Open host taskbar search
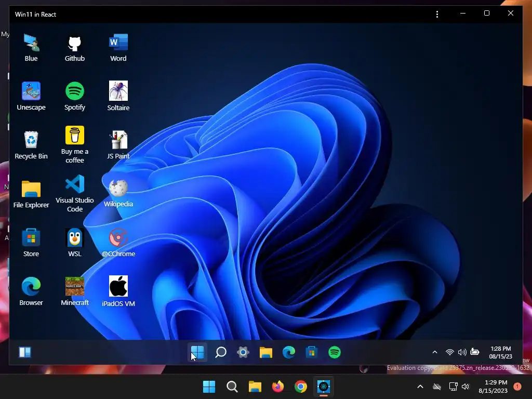 pyautogui.click(x=232, y=387)
